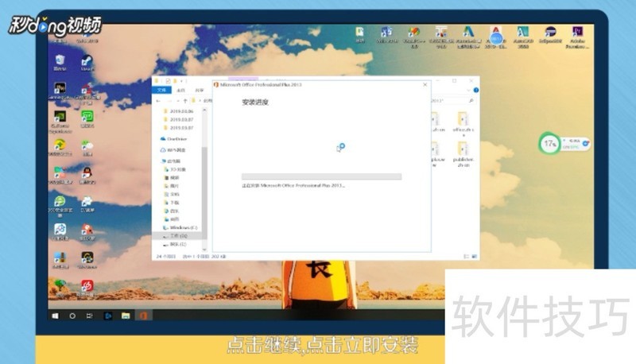636x364 pixels.
Task: Open Task View on the taskbar
Action: (90, 316)
